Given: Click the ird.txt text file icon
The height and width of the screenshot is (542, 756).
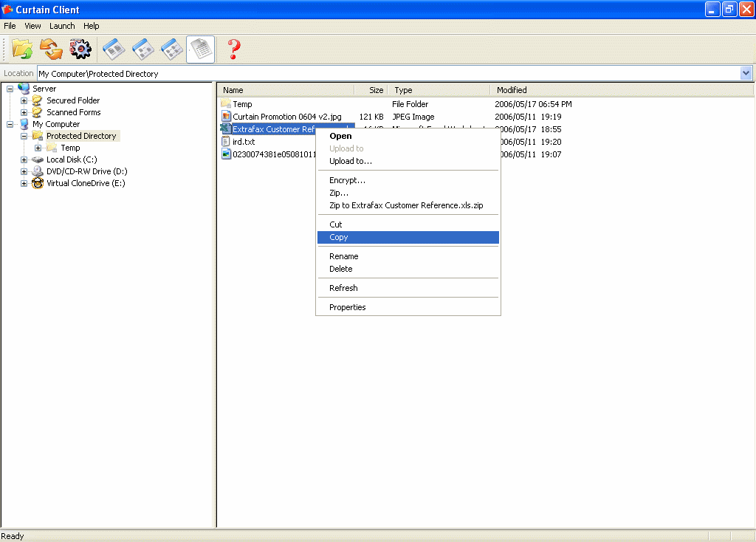Looking at the screenshot, I should (x=227, y=142).
